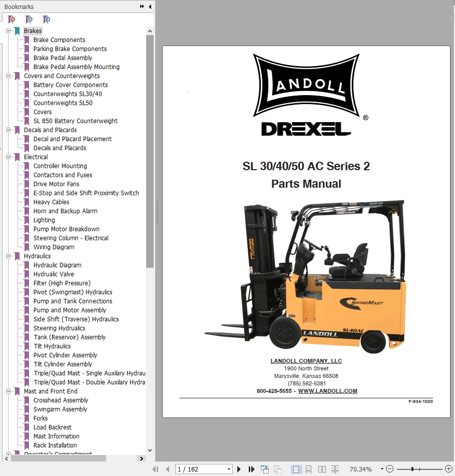Image resolution: width=455 pixels, height=476 pixels.
Task: Select the Decals and Placards parent bookmark
Action: point(51,130)
